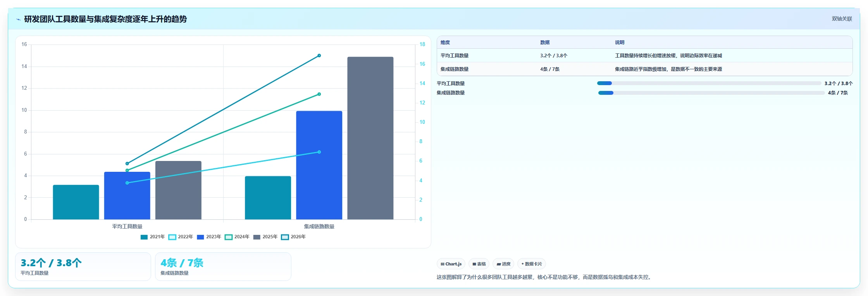Click the 平均工具数量 progress bar
This screenshot has height=296, width=868.
(x=709, y=83)
